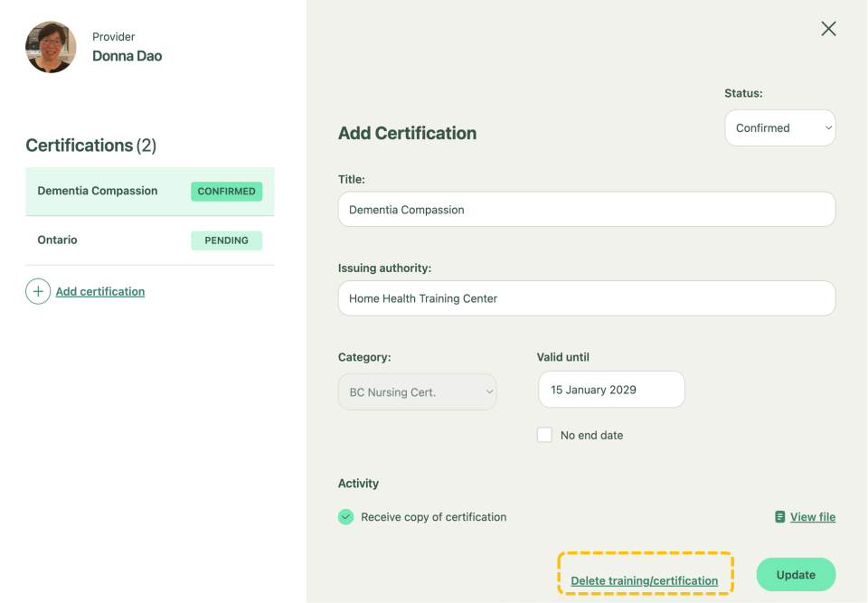Click the green checkmark activity icon
The image size is (868, 603).
[x=345, y=517]
